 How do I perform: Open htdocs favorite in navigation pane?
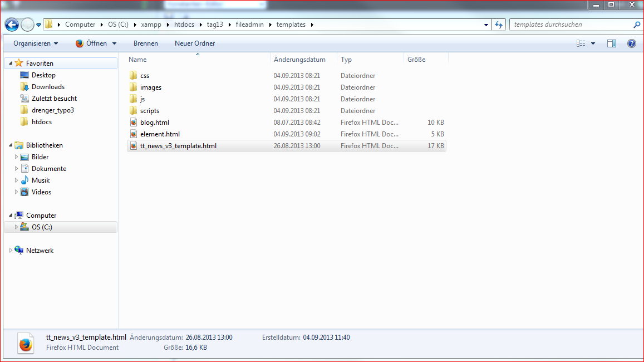click(42, 122)
